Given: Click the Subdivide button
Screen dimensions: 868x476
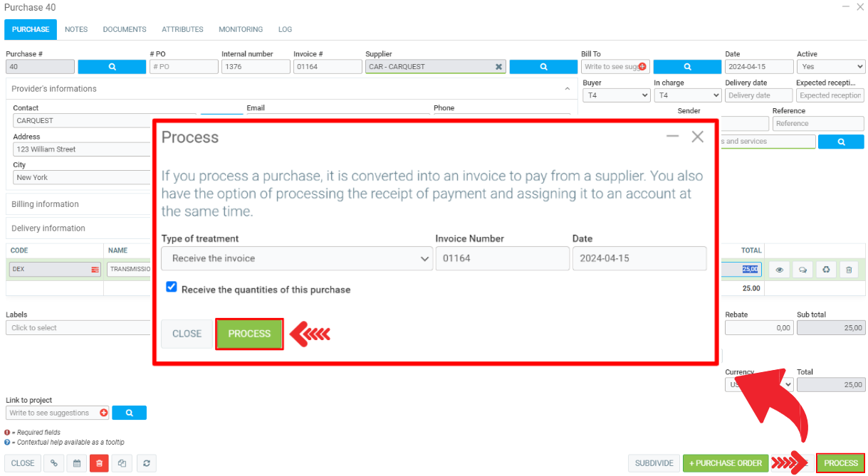Looking at the screenshot, I should point(654,463).
